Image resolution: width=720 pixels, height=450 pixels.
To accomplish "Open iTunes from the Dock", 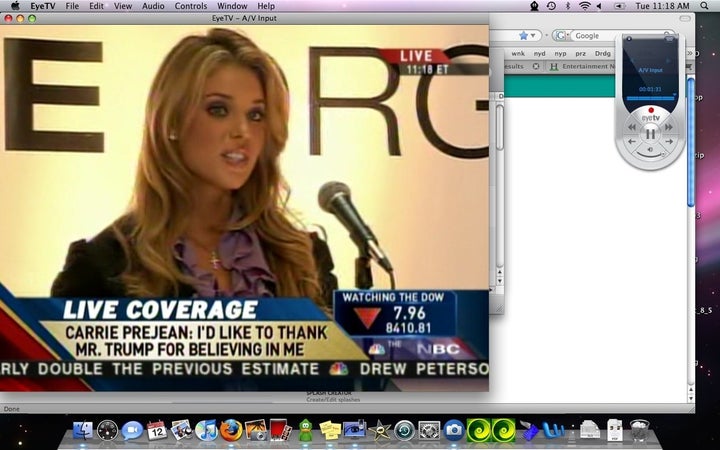I will tap(206, 430).
